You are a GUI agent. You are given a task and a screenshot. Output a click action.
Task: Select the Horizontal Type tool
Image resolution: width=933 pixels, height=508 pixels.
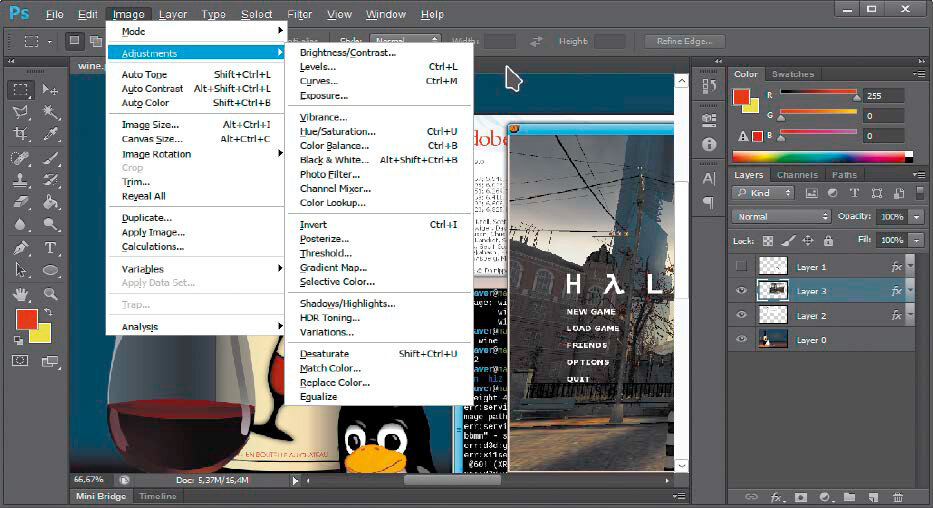point(51,247)
